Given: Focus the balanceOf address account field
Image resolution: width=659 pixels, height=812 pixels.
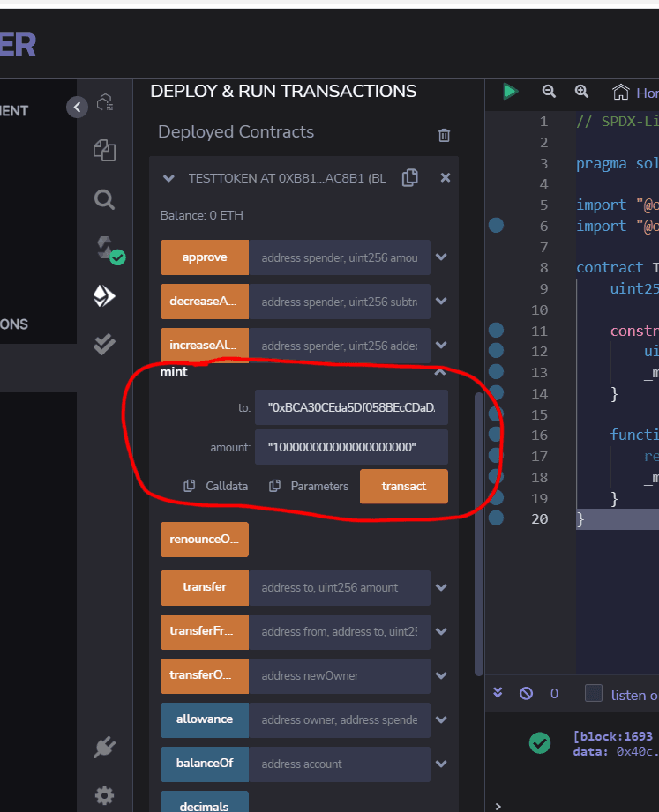Looking at the screenshot, I should (340, 764).
